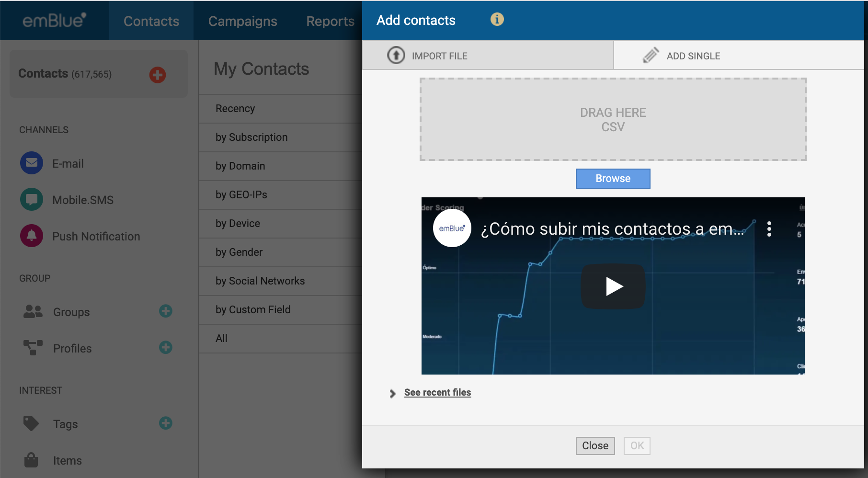Open the E-mail channel icon
868x478 pixels.
[32, 163]
